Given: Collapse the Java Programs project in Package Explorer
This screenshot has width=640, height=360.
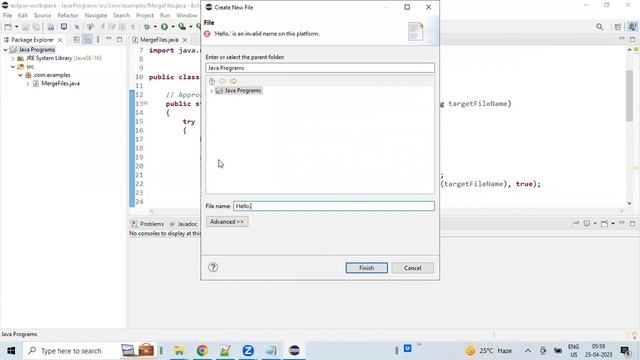Looking at the screenshot, I should tap(5, 50).
